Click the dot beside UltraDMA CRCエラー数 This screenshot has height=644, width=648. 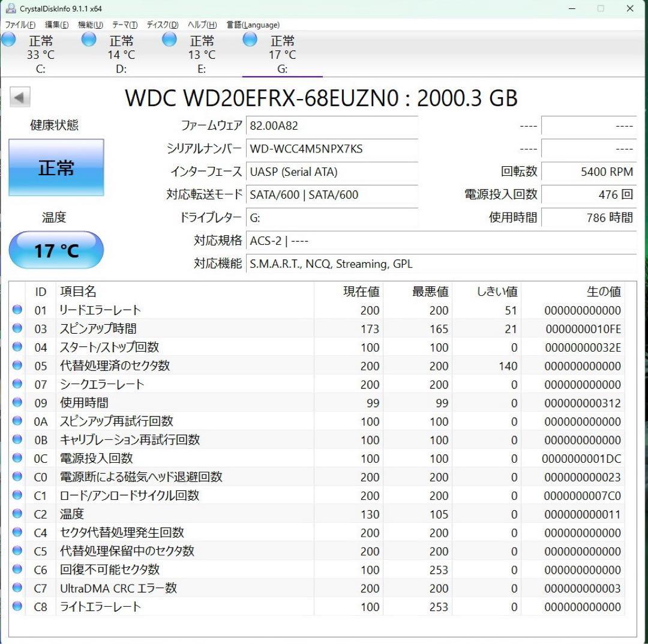(x=17, y=588)
